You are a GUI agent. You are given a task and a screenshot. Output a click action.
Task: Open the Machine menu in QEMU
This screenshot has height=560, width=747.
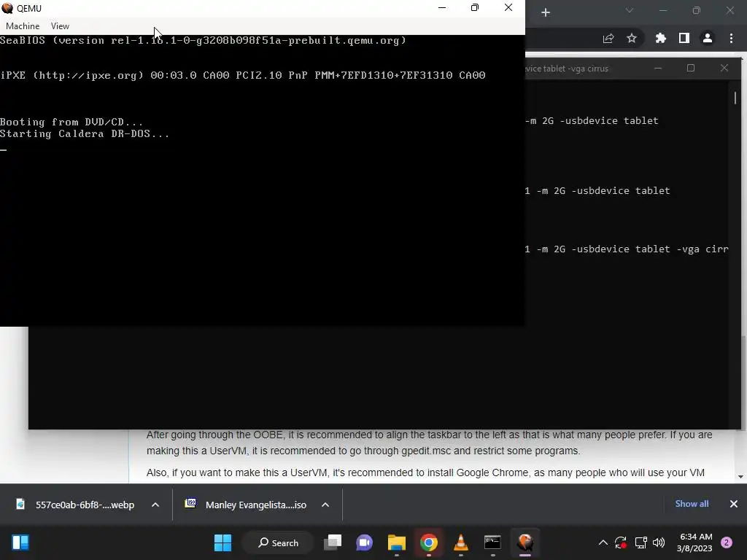pyautogui.click(x=23, y=26)
